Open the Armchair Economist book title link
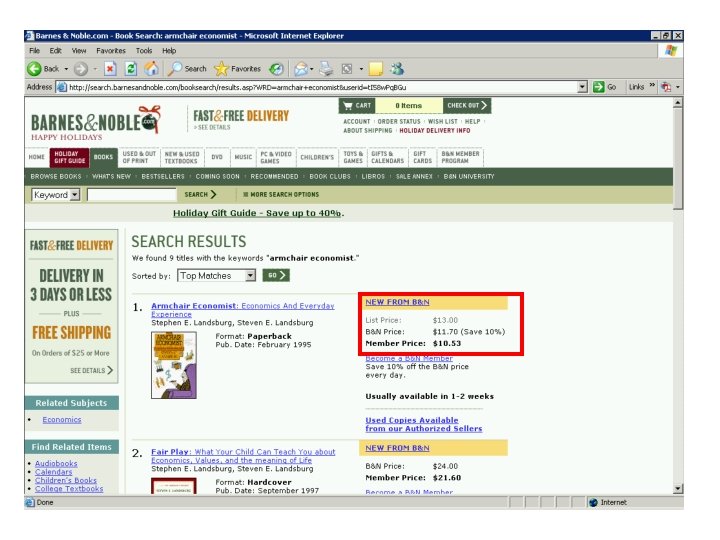 pyautogui.click(x=242, y=310)
